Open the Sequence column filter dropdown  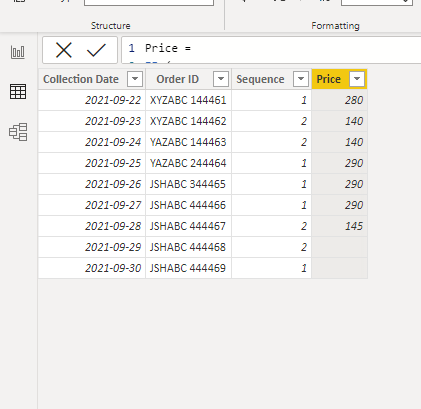(x=301, y=79)
